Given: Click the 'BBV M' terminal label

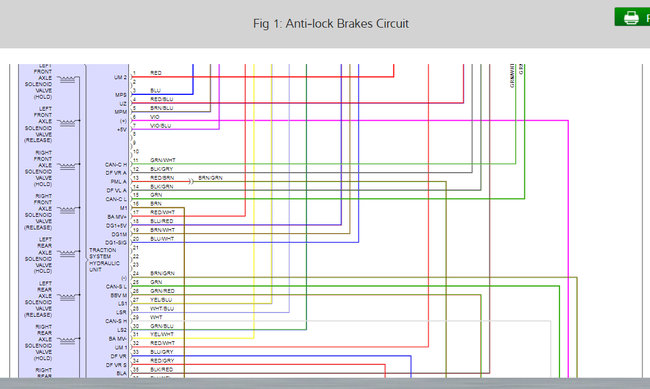Looking at the screenshot, I should tap(119, 295).
